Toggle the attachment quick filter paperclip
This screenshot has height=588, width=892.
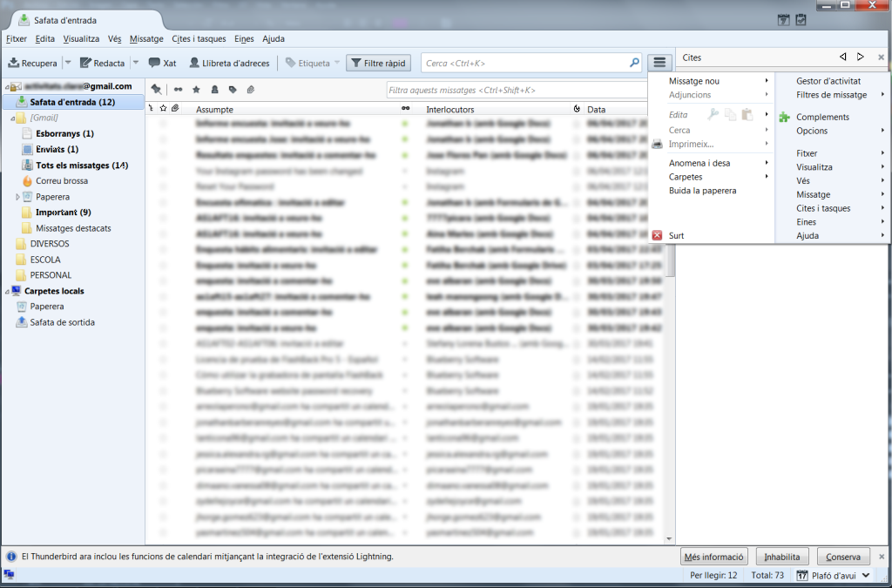coord(250,90)
